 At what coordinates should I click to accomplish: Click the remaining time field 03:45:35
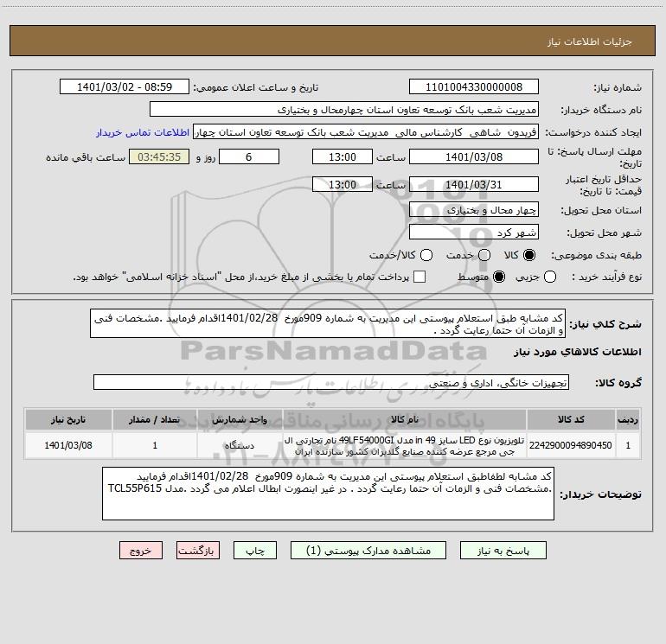159,156
